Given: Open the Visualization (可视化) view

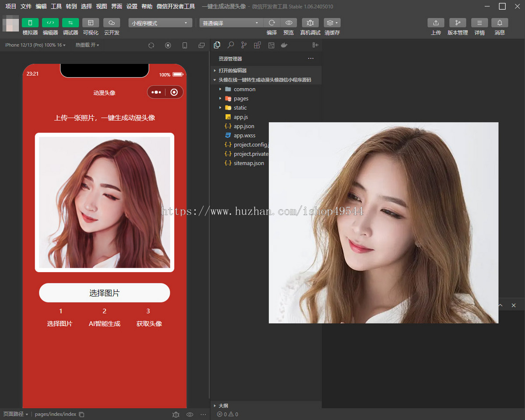Looking at the screenshot, I should coord(91,23).
